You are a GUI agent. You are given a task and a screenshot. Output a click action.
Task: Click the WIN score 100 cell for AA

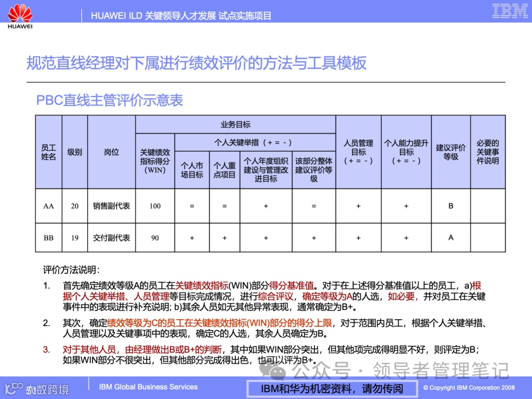(155, 206)
